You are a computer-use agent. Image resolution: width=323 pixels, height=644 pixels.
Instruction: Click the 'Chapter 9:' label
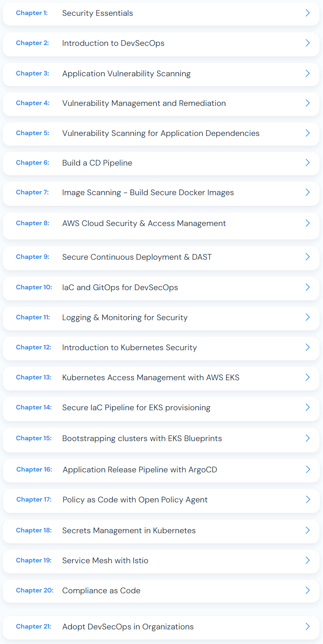pyautogui.click(x=33, y=257)
